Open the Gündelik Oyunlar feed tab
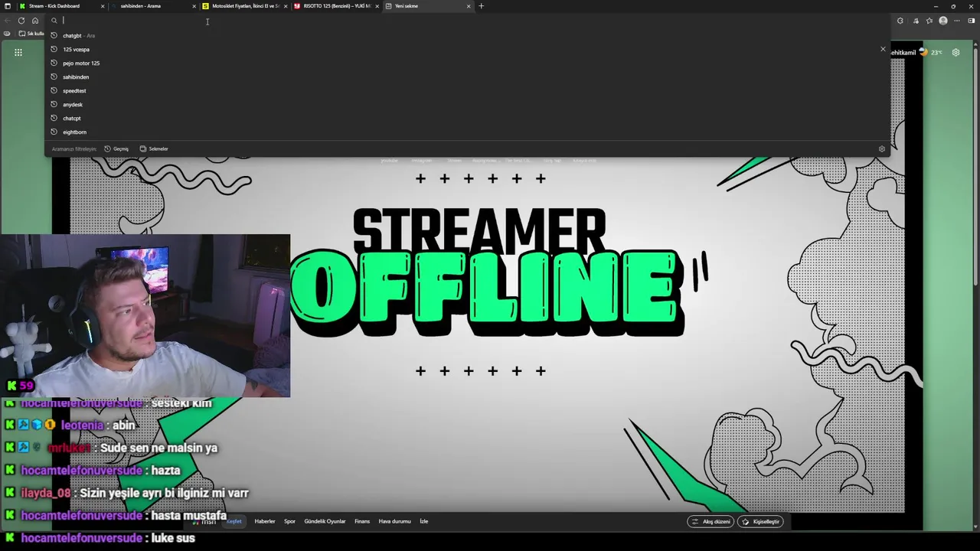 pos(325,521)
